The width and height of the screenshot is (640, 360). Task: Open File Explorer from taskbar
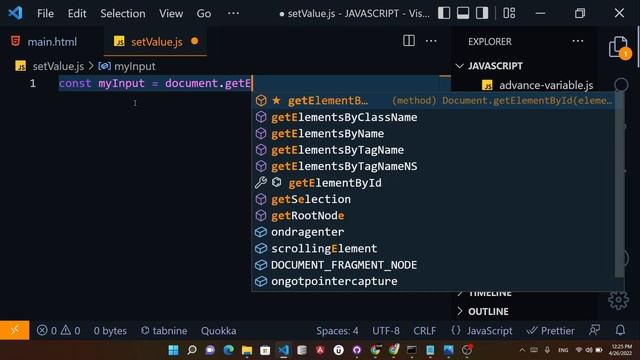[247, 350]
